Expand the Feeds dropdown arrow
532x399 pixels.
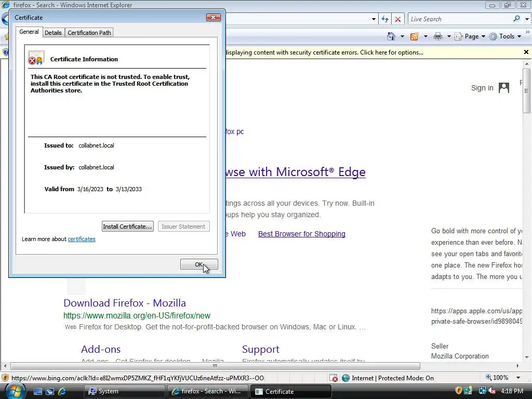(x=425, y=36)
